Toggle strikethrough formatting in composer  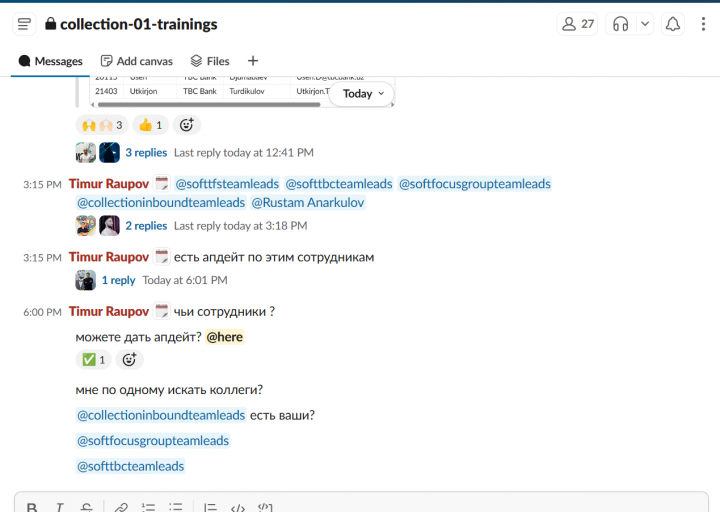(x=86, y=507)
